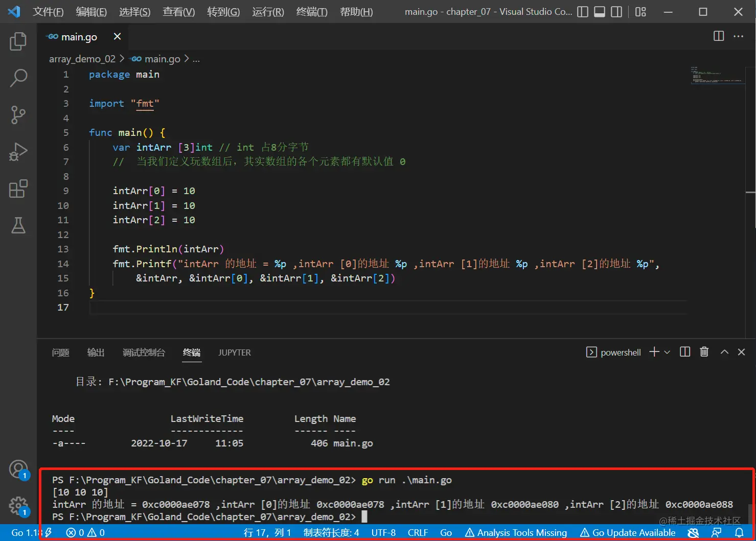756x541 pixels.
Task: Change line ending via CRLF item
Action: 418,532
